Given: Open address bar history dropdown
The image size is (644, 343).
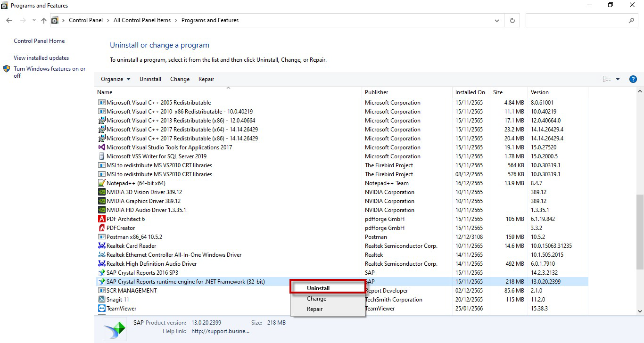Looking at the screenshot, I should [x=496, y=21].
